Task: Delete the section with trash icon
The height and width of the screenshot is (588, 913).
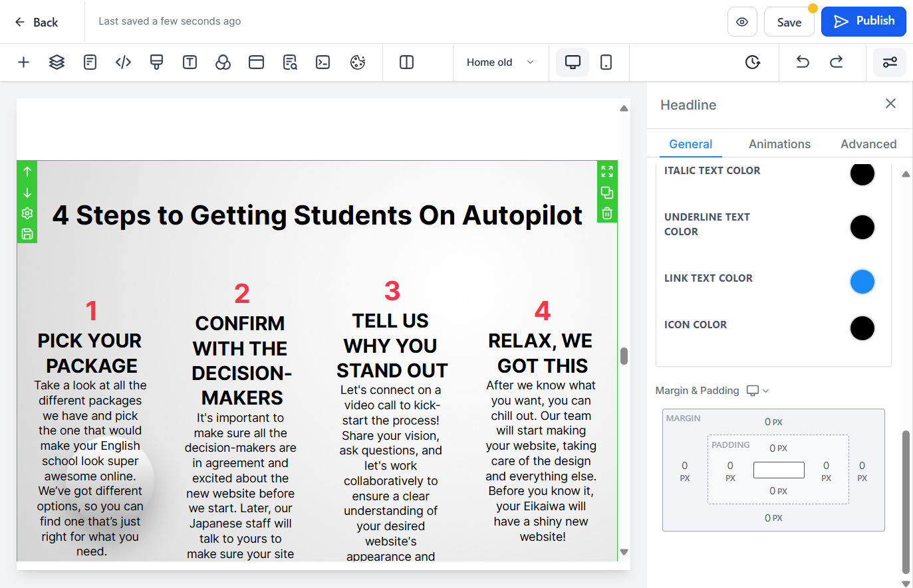Action: coord(607,213)
